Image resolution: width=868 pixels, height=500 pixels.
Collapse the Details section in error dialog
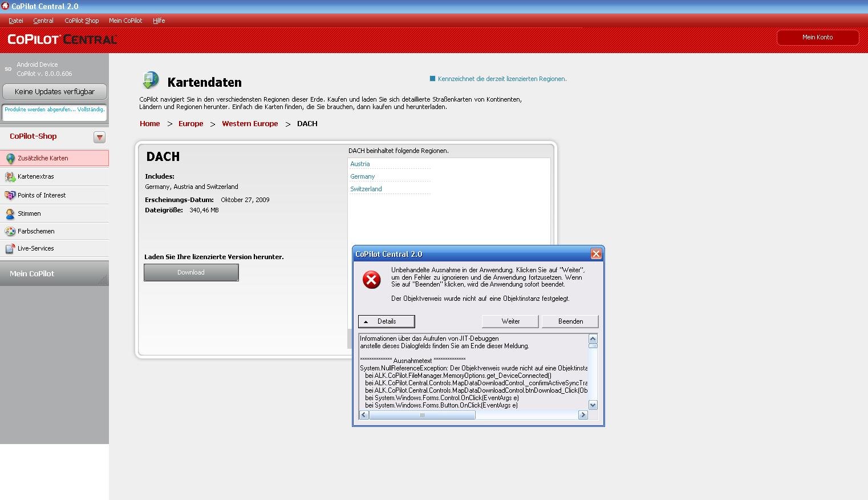pos(386,321)
